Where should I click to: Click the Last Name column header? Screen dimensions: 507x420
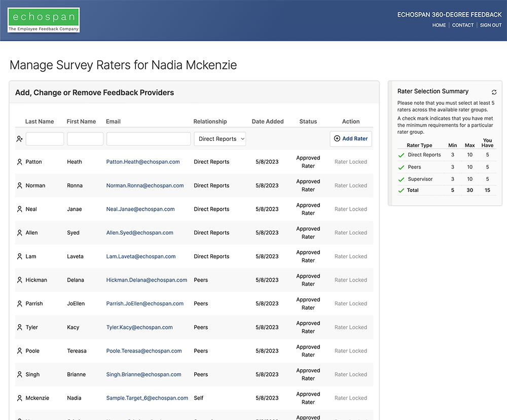tap(40, 122)
